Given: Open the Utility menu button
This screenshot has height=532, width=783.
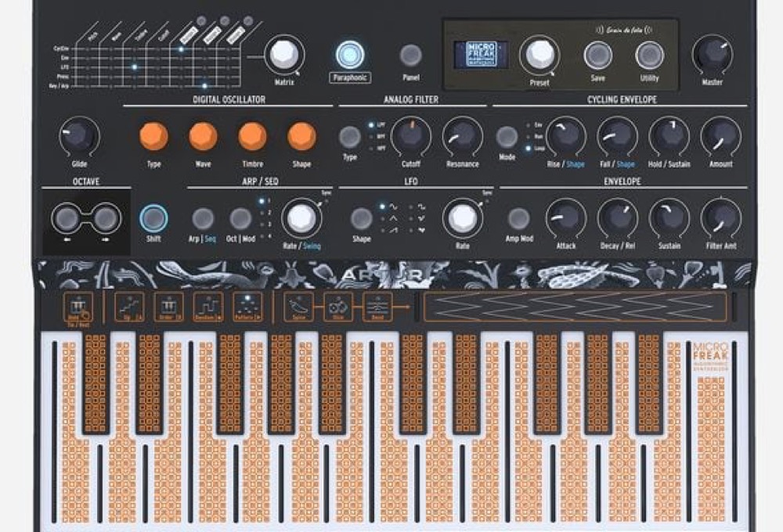Looking at the screenshot, I should pyautogui.click(x=649, y=56).
